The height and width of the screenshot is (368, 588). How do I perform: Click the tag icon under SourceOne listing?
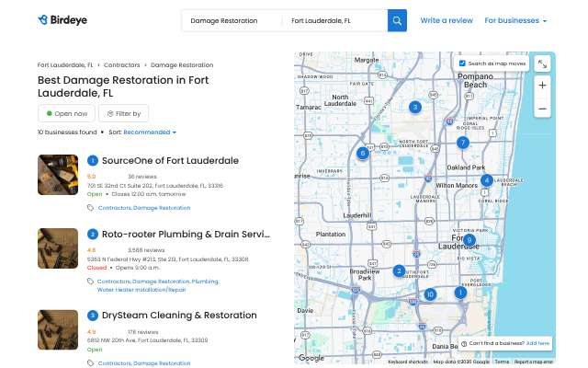pyautogui.click(x=90, y=208)
